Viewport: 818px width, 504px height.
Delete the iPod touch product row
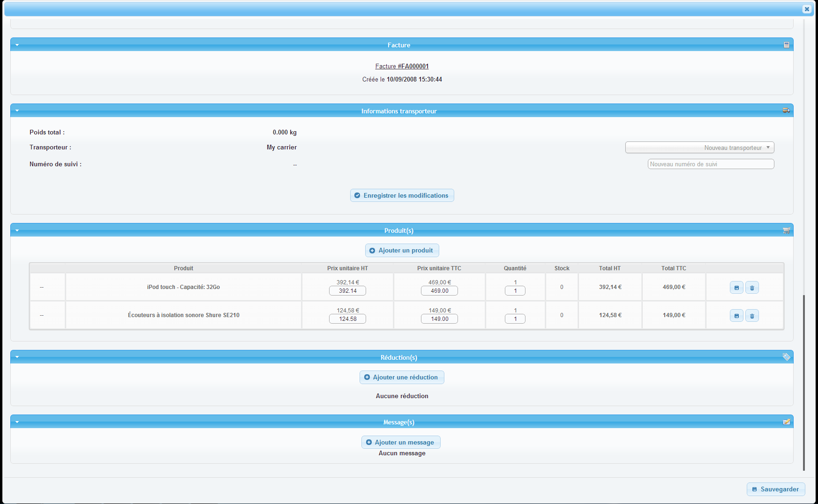point(752,288)
